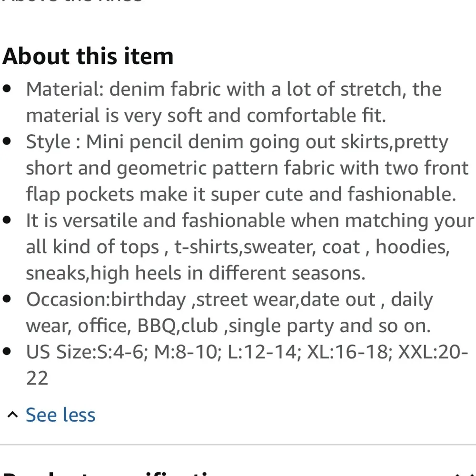Click the bullet dot beside US Size
The height and width of the screenshot is (476, 476).
tap(7, 352)
